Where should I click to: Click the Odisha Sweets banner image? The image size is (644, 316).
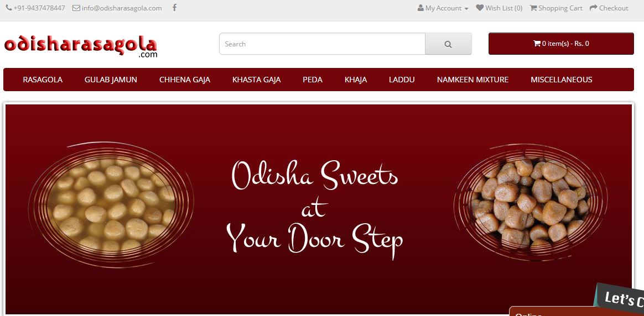(x=318, y=209)
